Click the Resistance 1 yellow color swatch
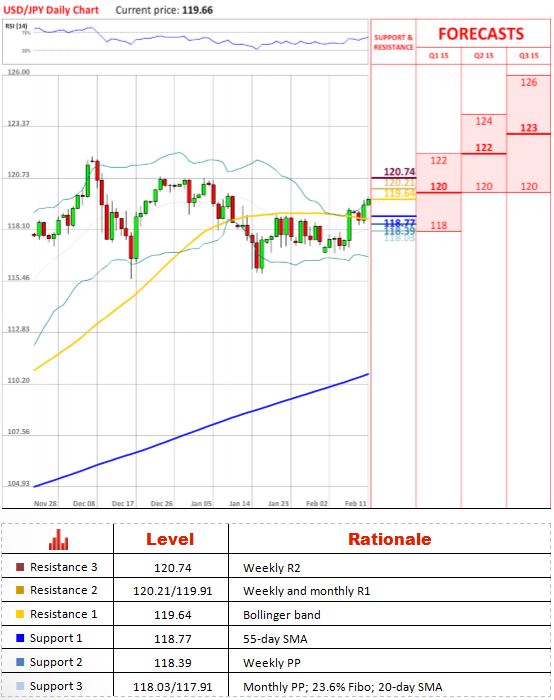The image size is (554, 700). (x=20, y=614)
